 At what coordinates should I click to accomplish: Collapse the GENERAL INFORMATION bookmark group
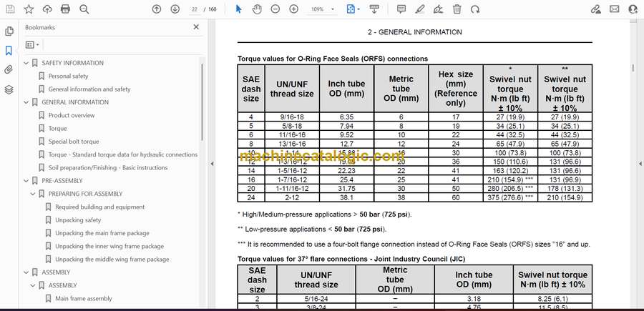click(x=26, y=102)
